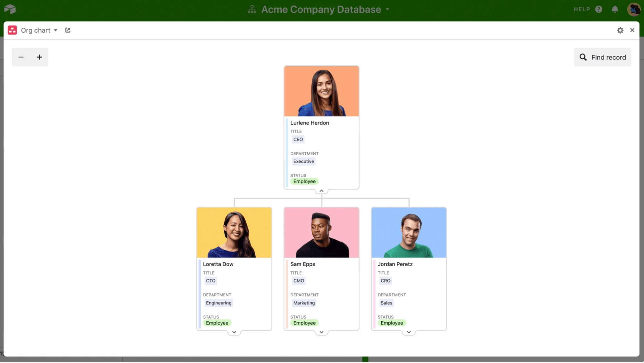Expand reports under Jordan Peretz

pos(409,332)
